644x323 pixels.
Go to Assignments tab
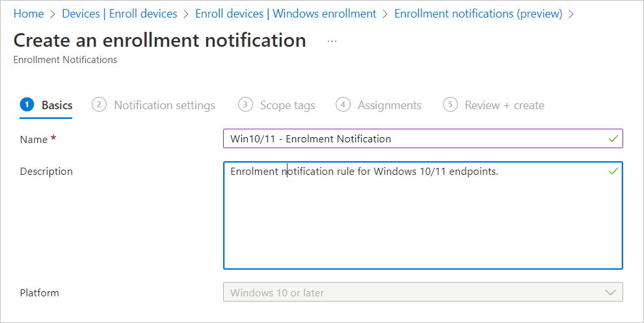(389, 105)
